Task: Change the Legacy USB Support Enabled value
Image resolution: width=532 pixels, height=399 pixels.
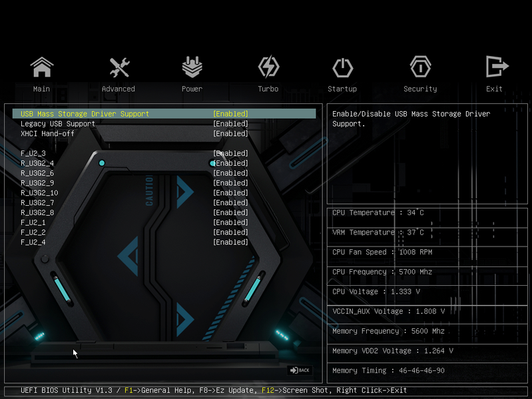Action: [x=230, y=123]
